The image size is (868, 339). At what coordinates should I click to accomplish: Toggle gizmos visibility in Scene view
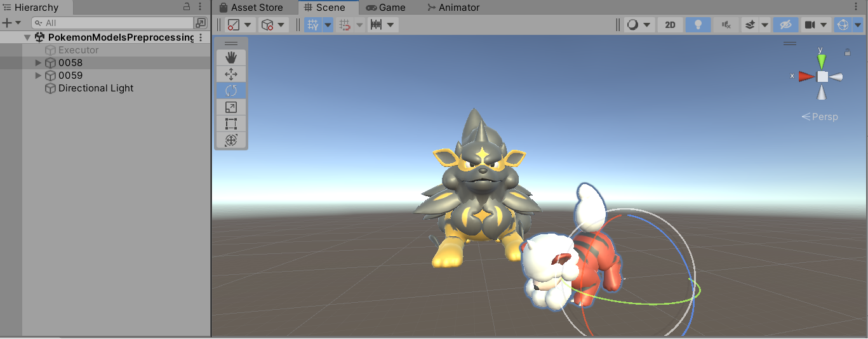tap(843, 25)
